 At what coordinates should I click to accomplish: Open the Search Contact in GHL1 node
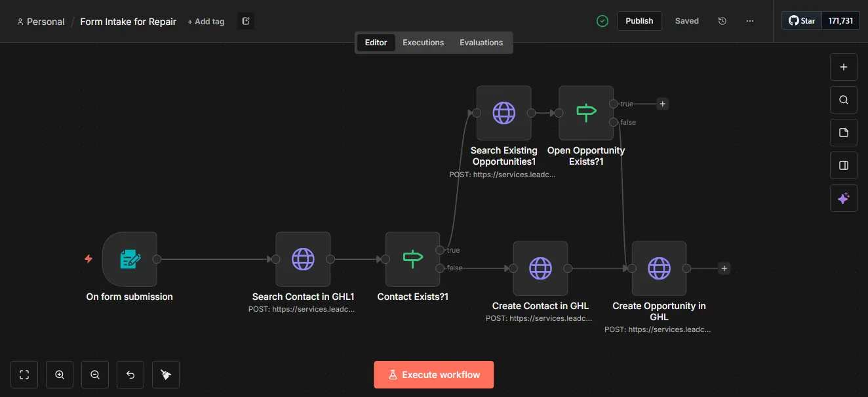click(303, 259)
